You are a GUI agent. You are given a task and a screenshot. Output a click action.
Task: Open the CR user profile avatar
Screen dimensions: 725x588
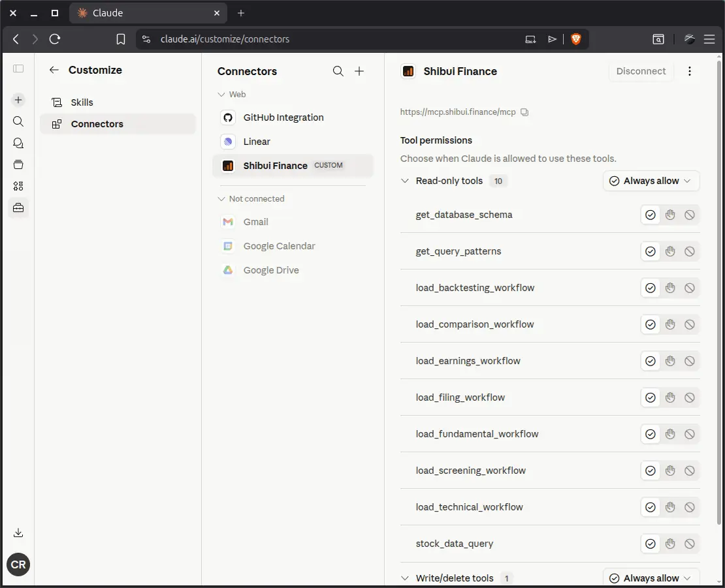(x=18, y=565)
